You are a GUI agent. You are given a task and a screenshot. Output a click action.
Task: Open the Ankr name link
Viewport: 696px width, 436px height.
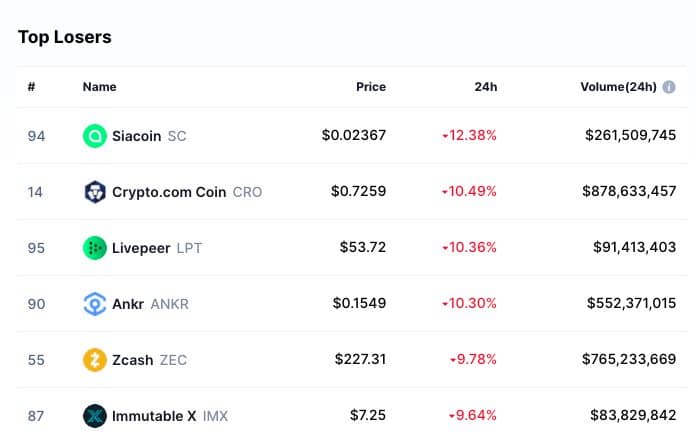tap(127, 304)
